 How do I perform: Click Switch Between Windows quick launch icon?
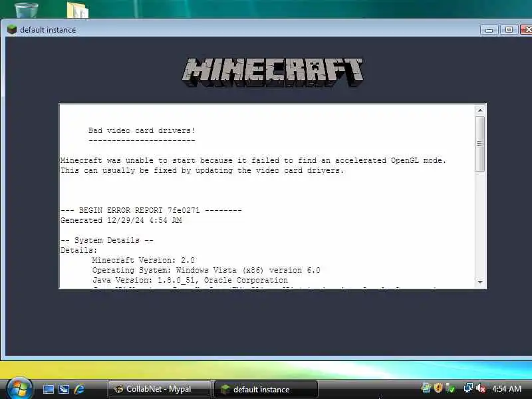coord(64,389)
